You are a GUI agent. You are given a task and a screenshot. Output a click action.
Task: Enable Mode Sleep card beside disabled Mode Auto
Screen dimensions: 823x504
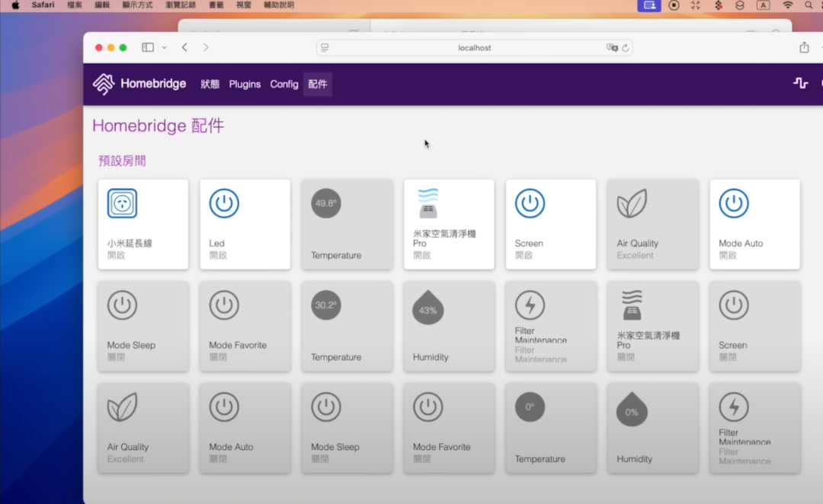click(347, 428)
